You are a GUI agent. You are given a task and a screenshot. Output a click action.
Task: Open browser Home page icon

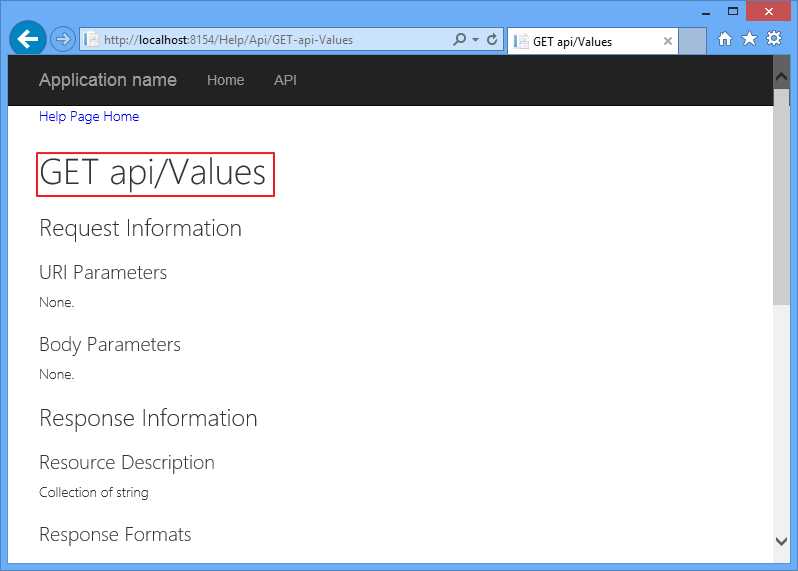(725, 39)
